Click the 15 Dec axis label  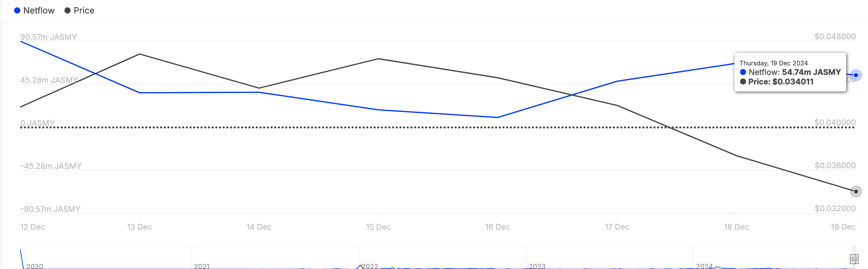pos(378,227)
